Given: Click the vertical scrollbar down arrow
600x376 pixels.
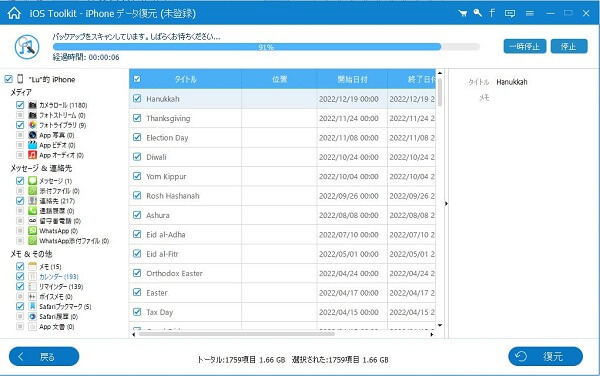Looking at the screenshot, I should (440, 326).
